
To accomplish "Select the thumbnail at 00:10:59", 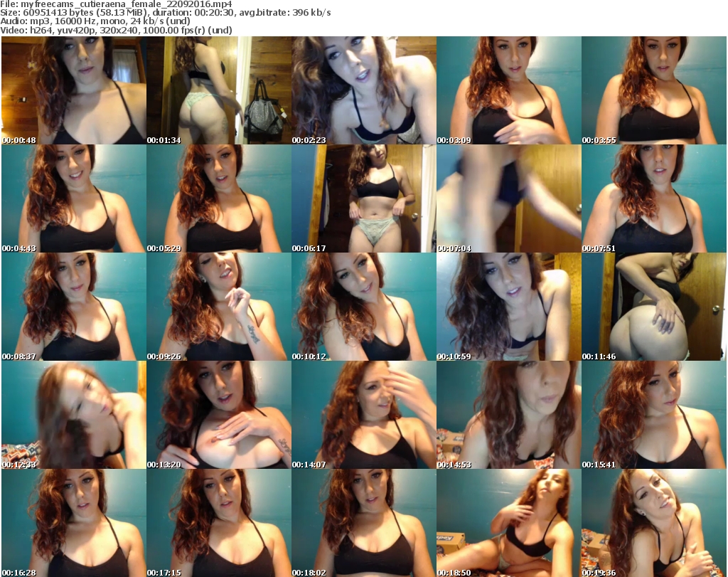I will (508, 307).
